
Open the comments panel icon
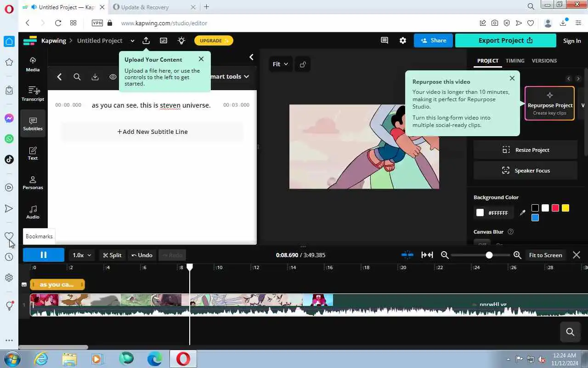(x=384, y=40)
